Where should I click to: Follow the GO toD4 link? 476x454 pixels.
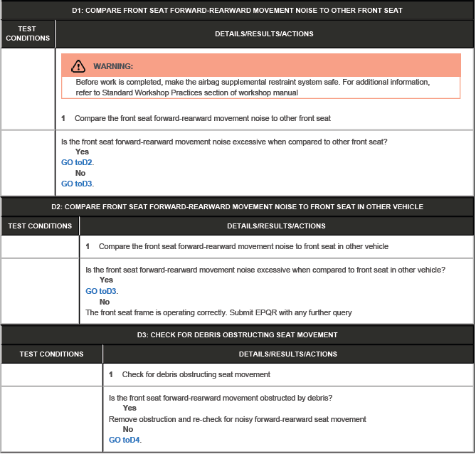tap(125, 440)
